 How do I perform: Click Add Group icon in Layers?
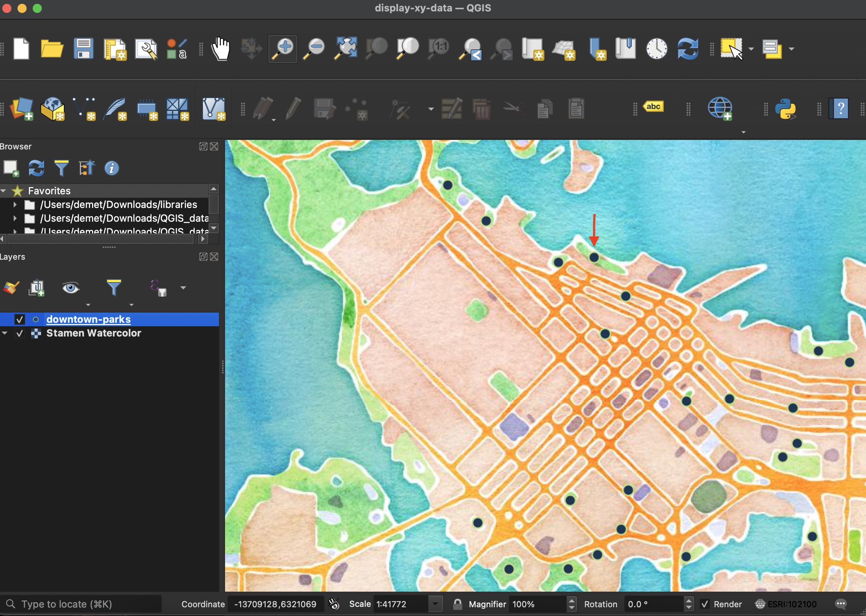36,288
